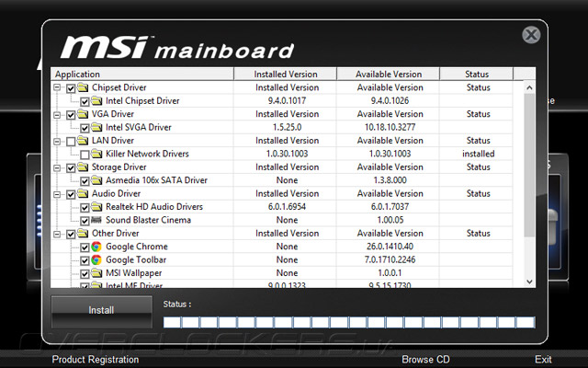The width and height of the screenshot is (588, 368).
Task: Click the Asmedia 106x SATA Driver folder icon
Action: pyautogui.click(x=96, y=180)
